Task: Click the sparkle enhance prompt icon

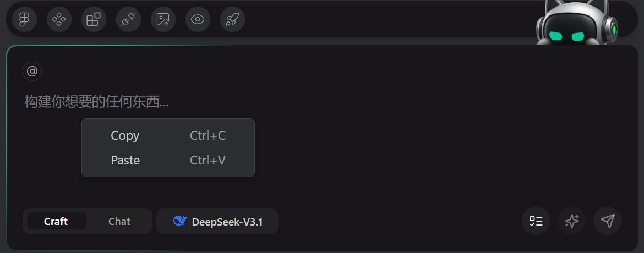Action: pos(571,221)
